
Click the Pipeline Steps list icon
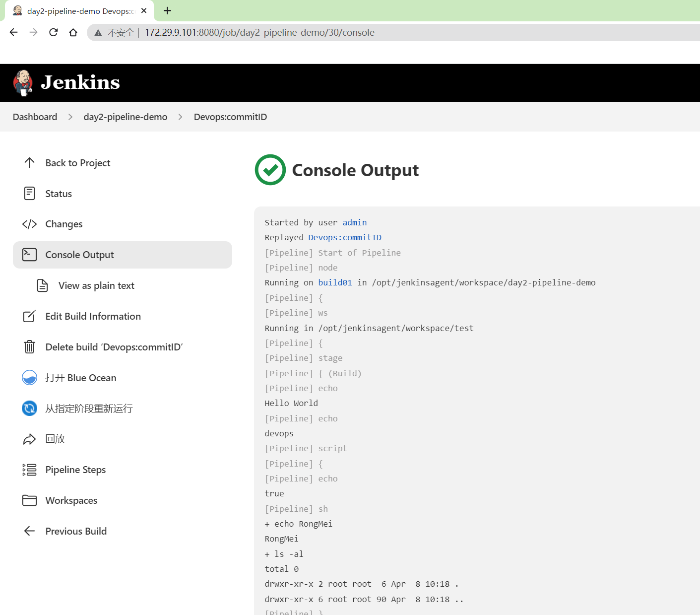(x=29, y=470)
